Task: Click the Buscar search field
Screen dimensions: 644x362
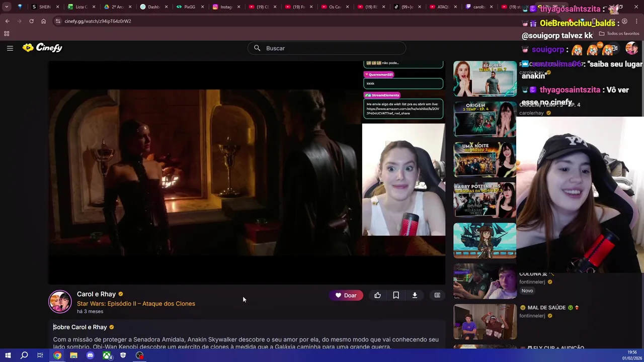Action: (x=327, y=48)
